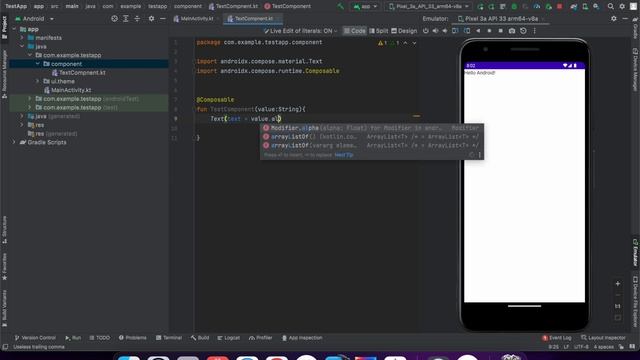Viewport: 640px width, 360px height.
Task: Expand the ui.theme package
Action: pos(38,81)
